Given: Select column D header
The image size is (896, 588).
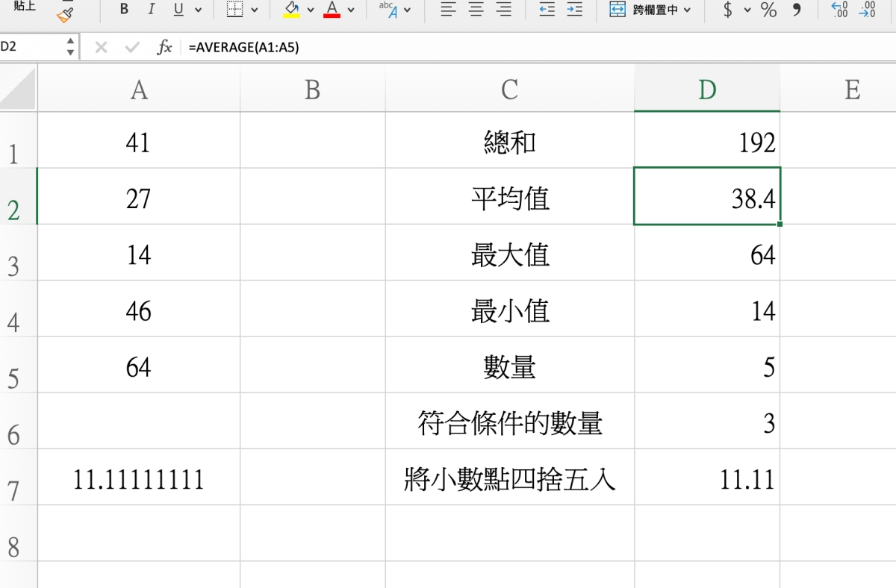Looking at the screenshot, I should point(707,89).
